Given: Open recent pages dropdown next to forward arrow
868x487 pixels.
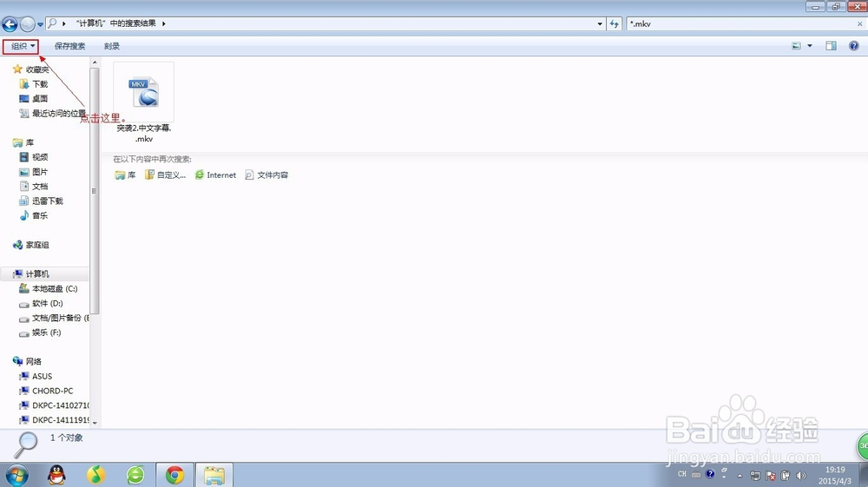Looking at the screenshot, I should click(x=41, y=24).
